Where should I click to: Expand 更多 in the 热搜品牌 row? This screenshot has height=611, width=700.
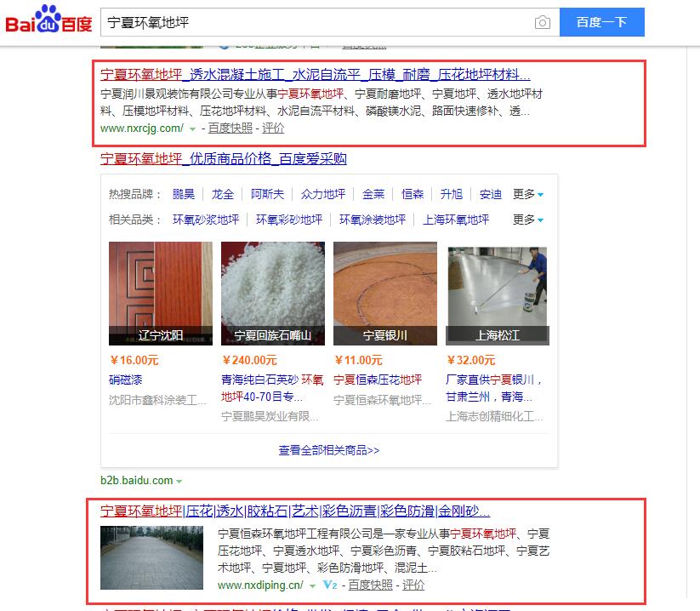point(528,194)
